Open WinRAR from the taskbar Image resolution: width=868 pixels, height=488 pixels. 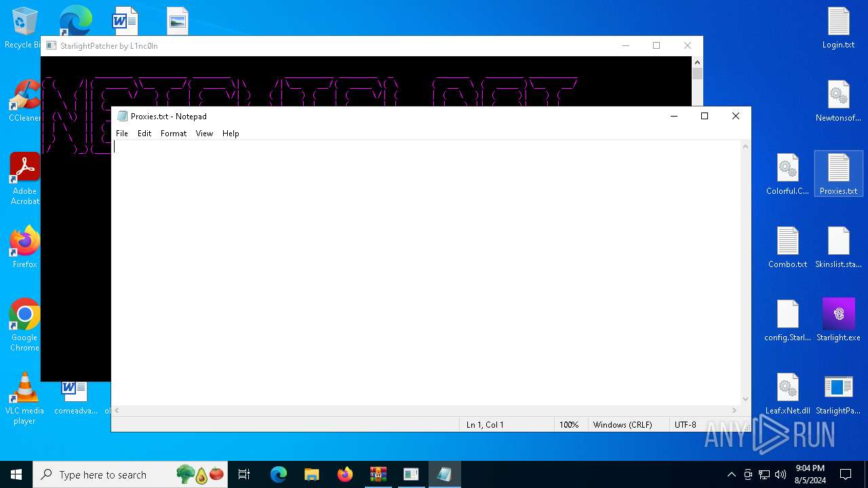378,474
